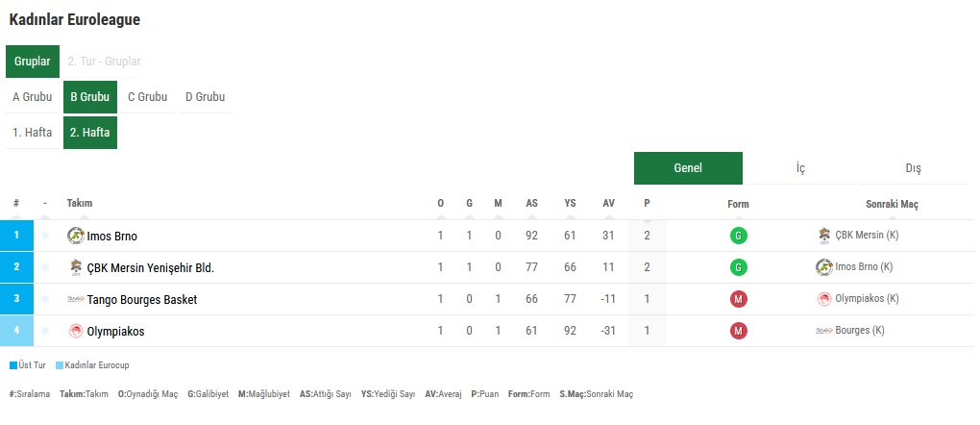Select 2. Tur - Gruplar stage

[x=105, y=62]
